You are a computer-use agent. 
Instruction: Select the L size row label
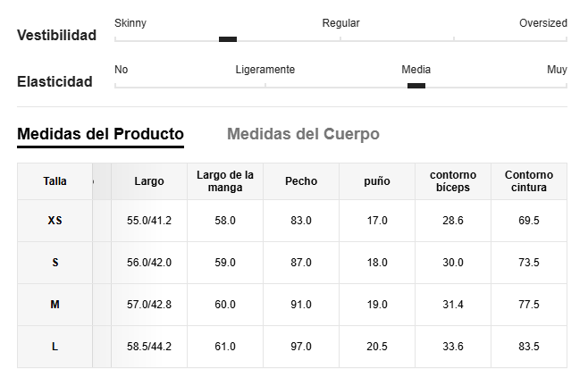coord(55,347)
